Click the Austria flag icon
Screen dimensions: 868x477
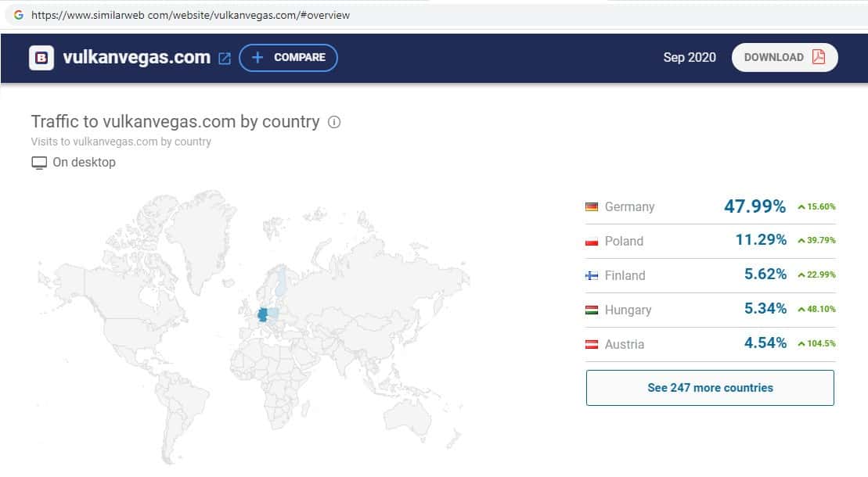click(592, 344)
